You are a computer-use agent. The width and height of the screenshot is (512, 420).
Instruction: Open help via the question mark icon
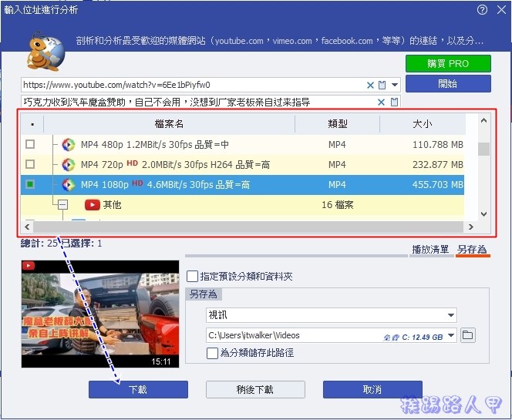tap(482, 10)
